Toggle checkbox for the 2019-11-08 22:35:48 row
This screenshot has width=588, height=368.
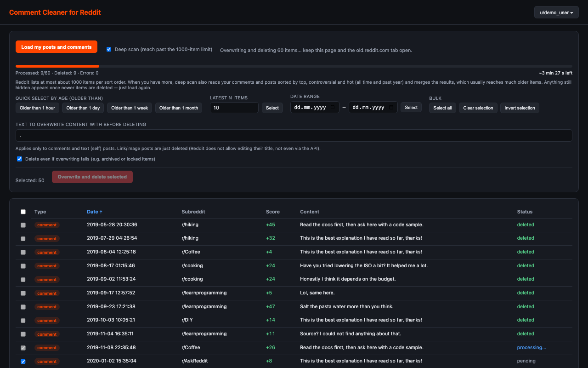pos(23,348)
